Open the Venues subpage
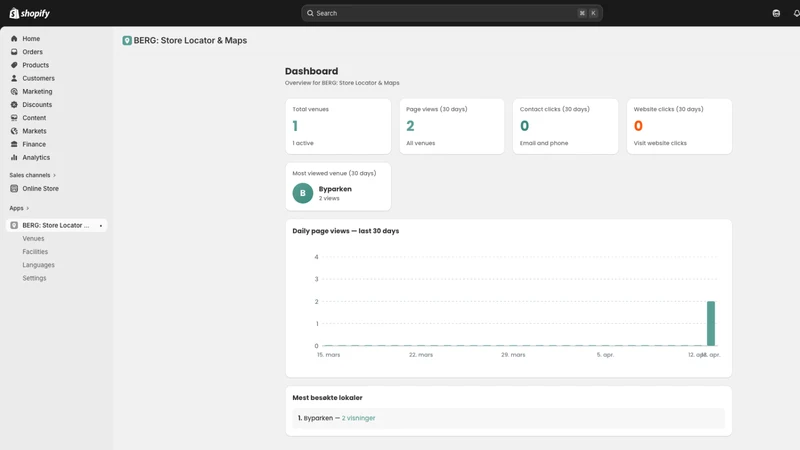Image resolution: width=800 pixels, height=450 pixels. (x=33, y=239)
